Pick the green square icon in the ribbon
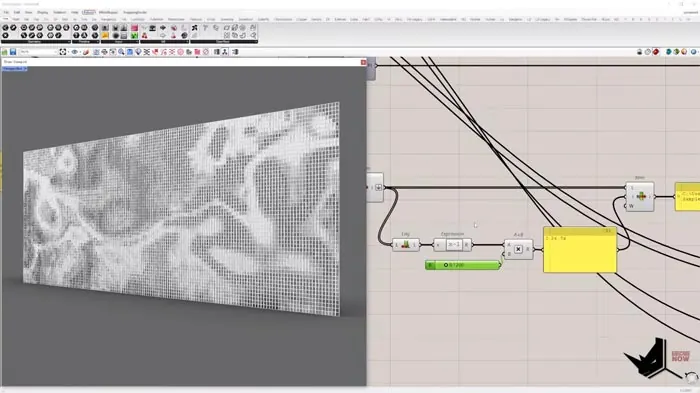The width and height of the screenshot is (700, 393). (x=134, y=35)
